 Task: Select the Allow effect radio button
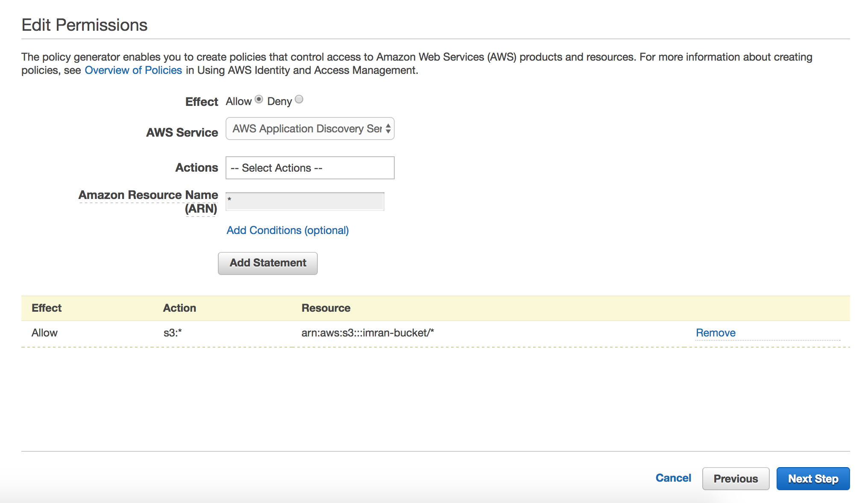pyautogui.click(x=259, y=99)
